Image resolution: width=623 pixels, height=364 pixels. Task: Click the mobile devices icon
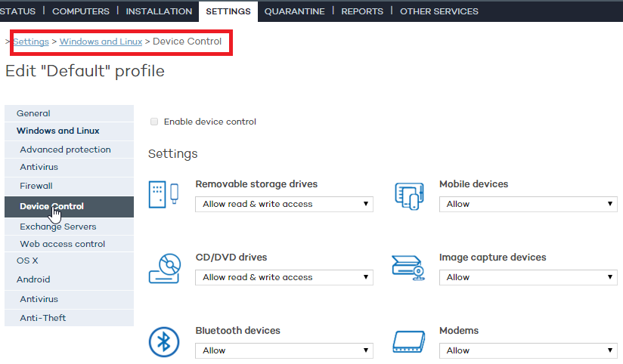[408, 195]
